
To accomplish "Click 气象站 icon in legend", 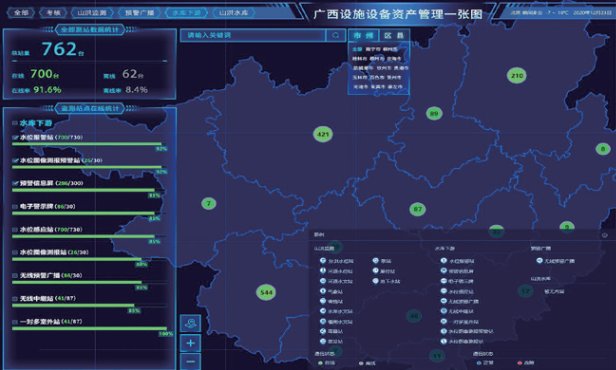I will pos(323,291).
